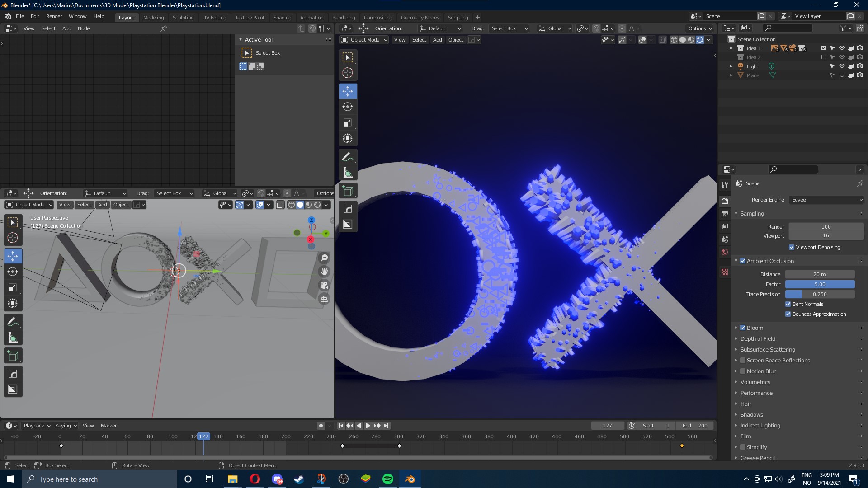Switch to the Animation workspace tab
Screen dimensions: 868x488
311,17
